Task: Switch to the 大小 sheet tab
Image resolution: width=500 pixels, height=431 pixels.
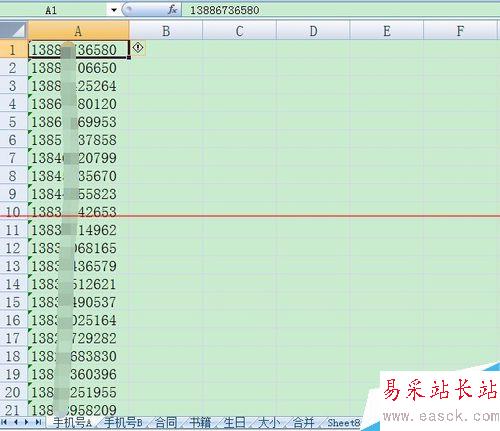Action: pos(269,423)
